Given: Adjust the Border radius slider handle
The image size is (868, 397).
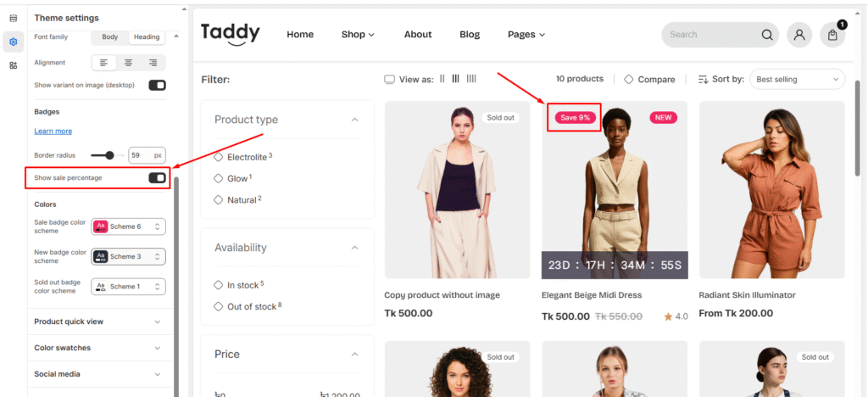Looking at the screenshot, I should click(x=109, y=155).
